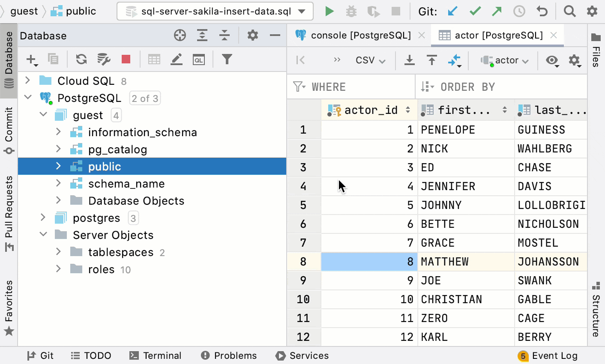This screenshot has height=364, width=605.
Task: Select row header number 5
Action: pyautogui.click(x=304, y=205)
